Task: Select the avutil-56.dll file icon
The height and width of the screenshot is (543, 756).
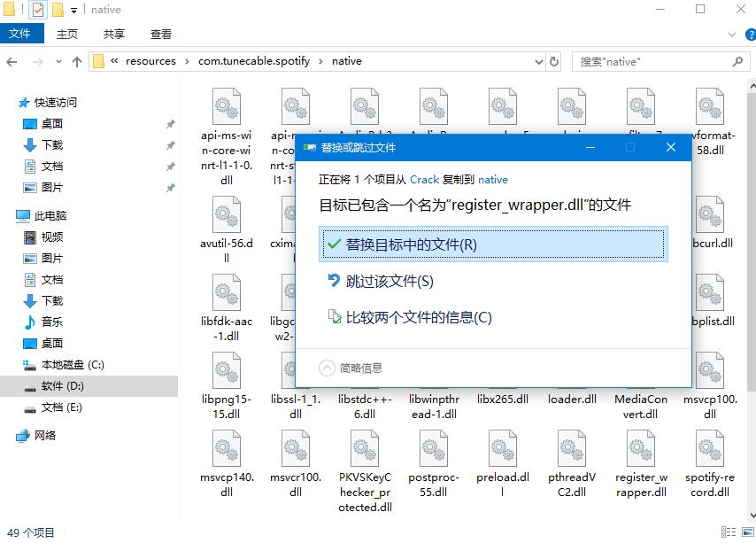Action: click(227, 214)
